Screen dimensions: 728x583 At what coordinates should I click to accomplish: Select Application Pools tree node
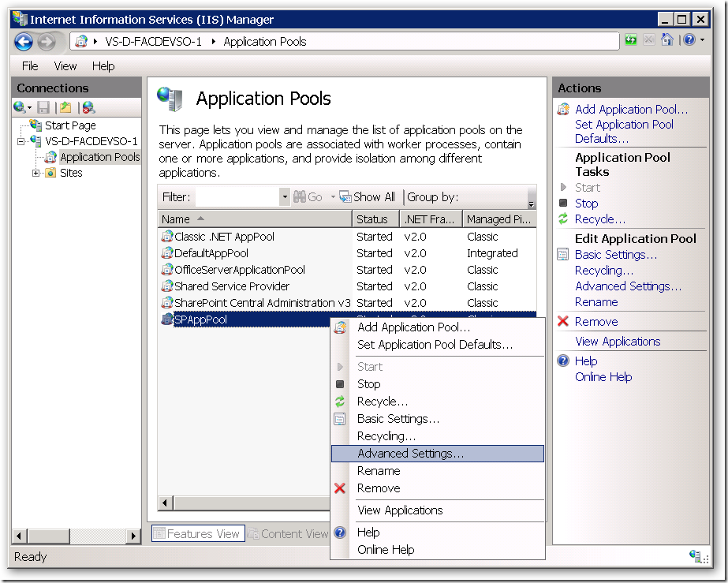tap(100, 157)
